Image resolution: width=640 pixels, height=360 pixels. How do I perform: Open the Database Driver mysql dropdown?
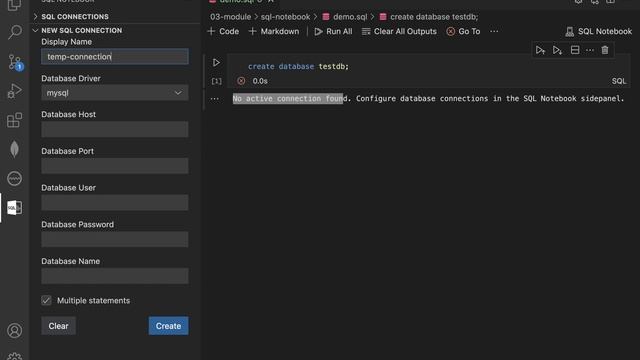coord(115,93)
